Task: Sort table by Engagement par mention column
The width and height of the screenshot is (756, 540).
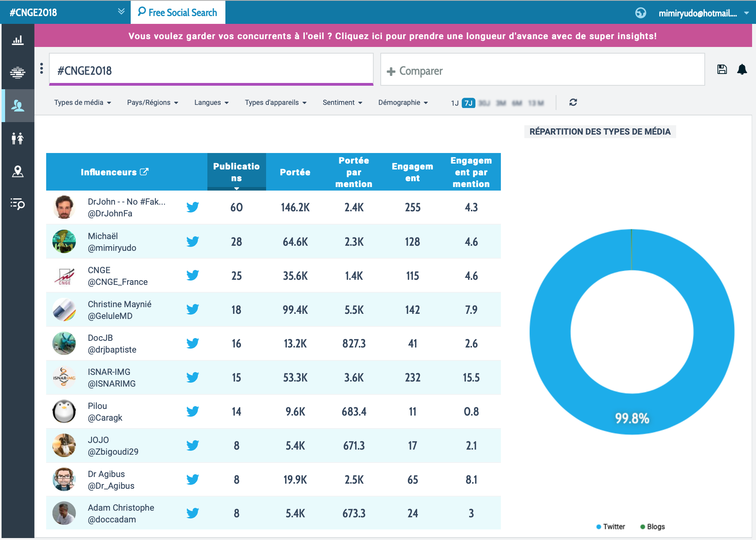Action: [471, 172]
